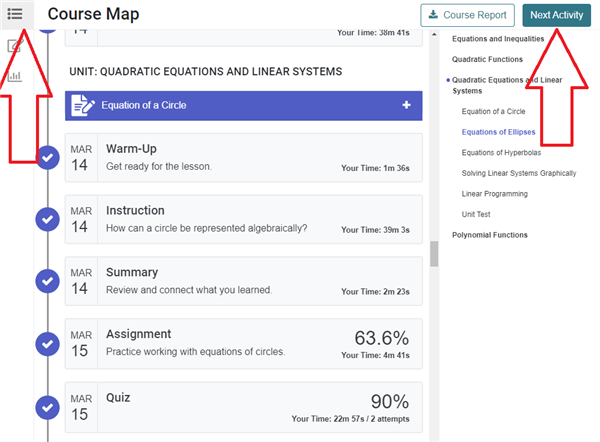Jump to Unit Test in outline
The width and height of the screenshot is (600, 442).
pyautogui.click(x=476, y=214)
